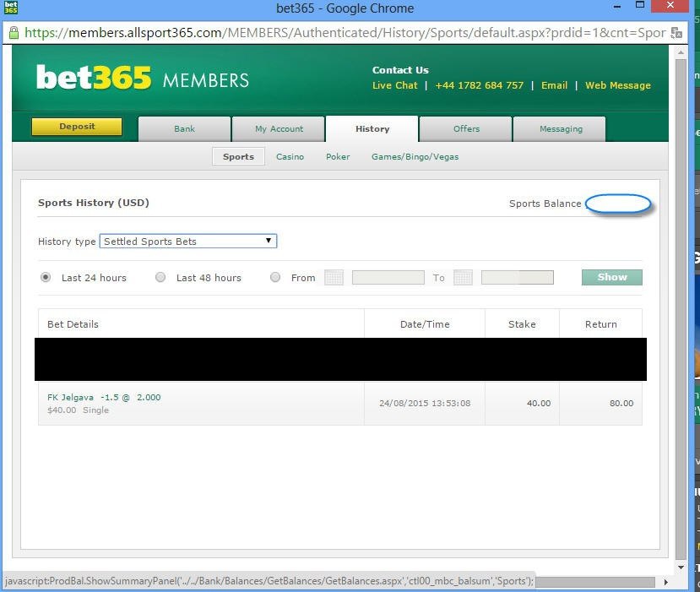Image resolution: width=700 pixels, height=592 pixels.
Task: Click the scroll down arrow of page
Action: 682,567
